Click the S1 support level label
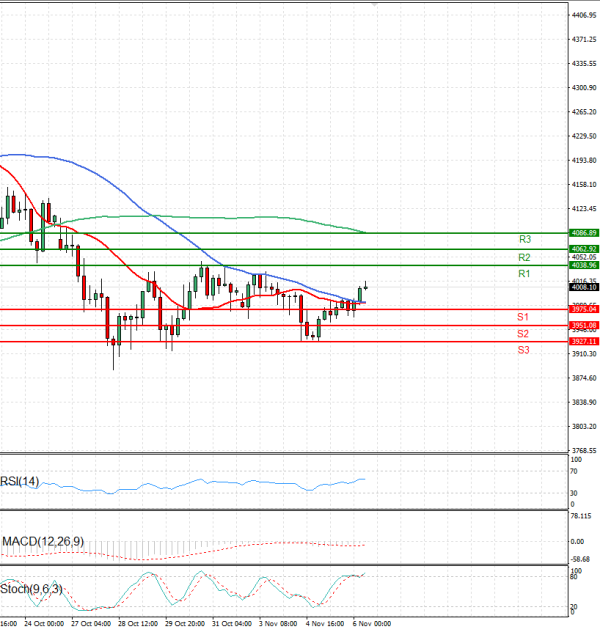 pos(523,317)
